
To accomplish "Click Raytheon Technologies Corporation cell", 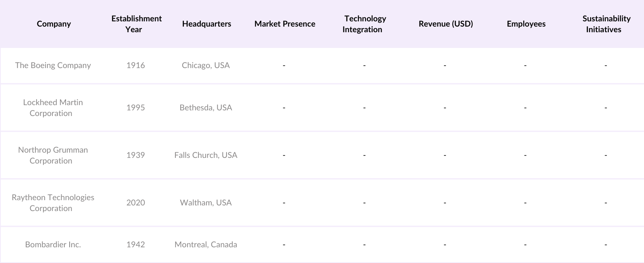I will (x=53, y=203).
